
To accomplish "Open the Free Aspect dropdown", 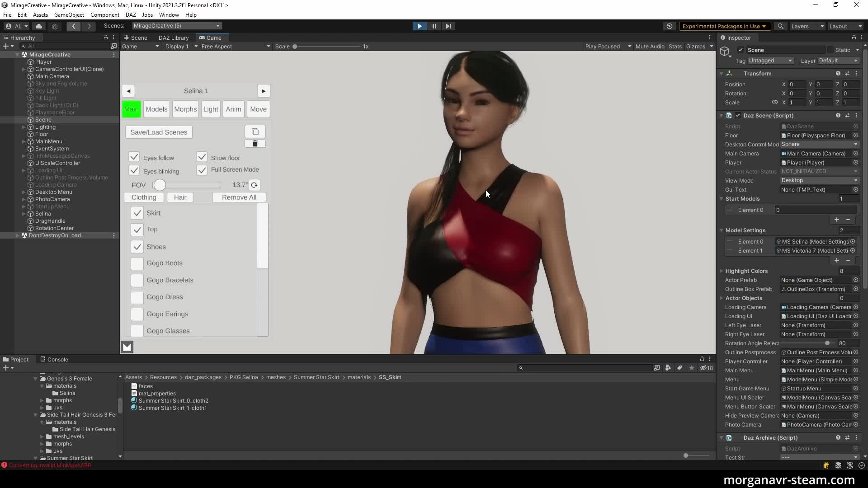I will pyautogui.click(x=235, y=47).
